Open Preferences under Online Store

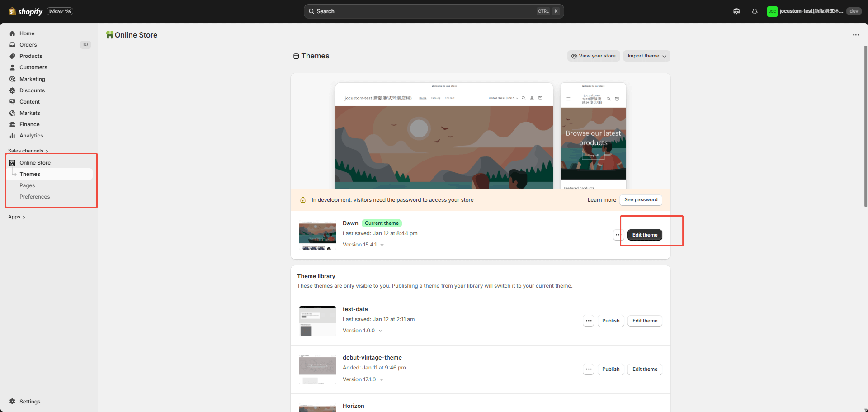(34, 197)
